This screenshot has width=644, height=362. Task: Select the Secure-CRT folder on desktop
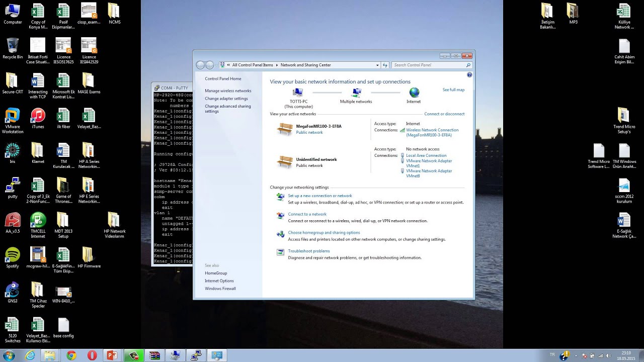point(13,83)
